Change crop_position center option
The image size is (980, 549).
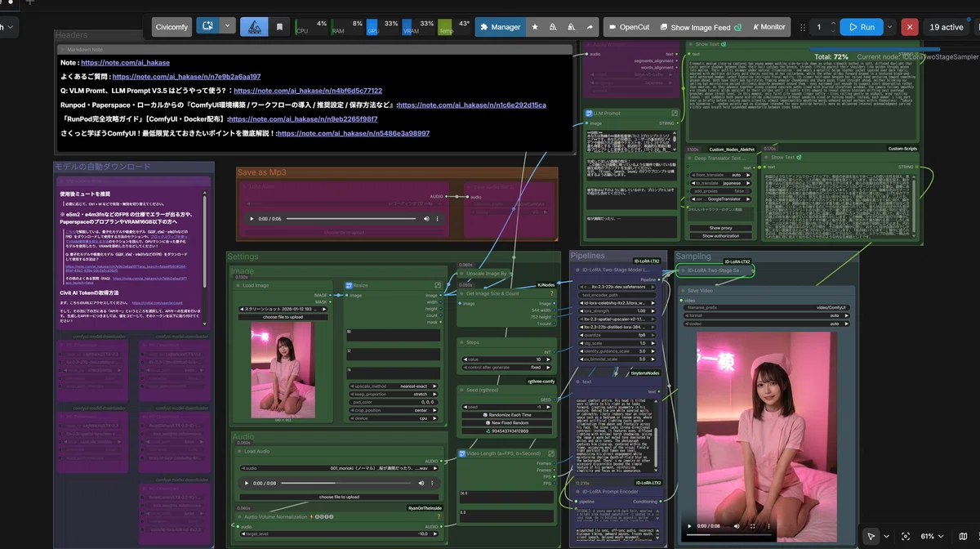[x=395, y=409]
